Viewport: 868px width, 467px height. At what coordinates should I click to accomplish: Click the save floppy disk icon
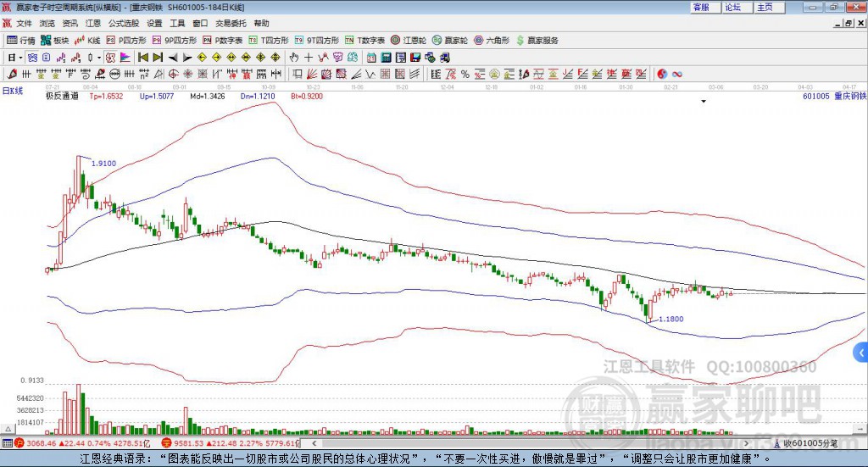tap(415, 58)
